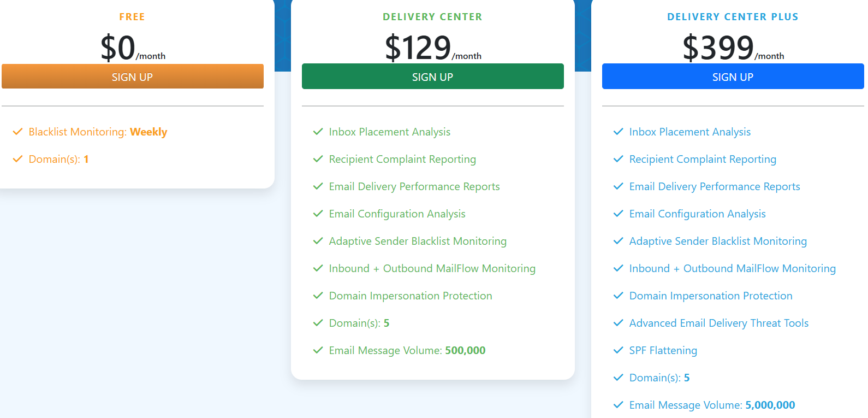Select the DELIVERY CENTER plan heading

(x=432, y=16)
